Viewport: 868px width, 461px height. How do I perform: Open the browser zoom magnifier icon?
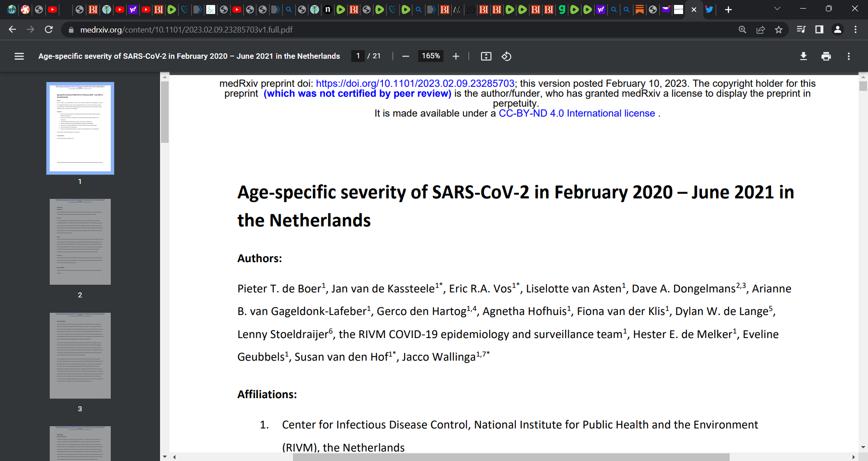[x=742, y=29]
